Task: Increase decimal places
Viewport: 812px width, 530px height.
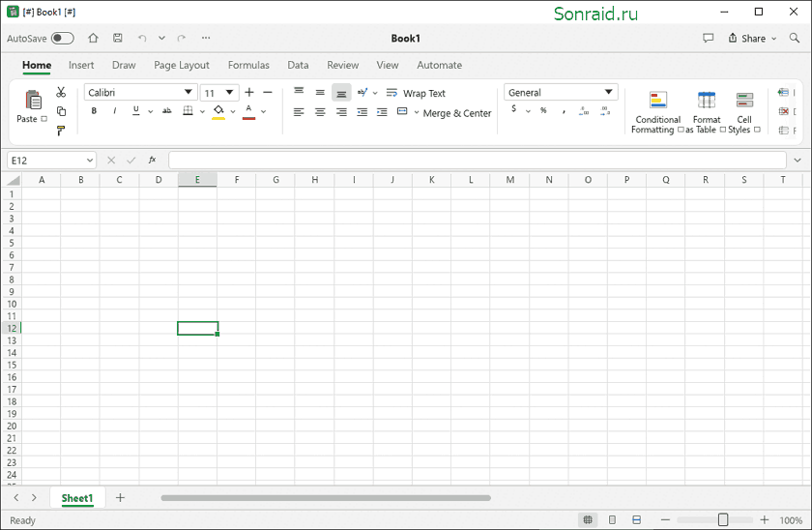Action: tap(584, 111)
